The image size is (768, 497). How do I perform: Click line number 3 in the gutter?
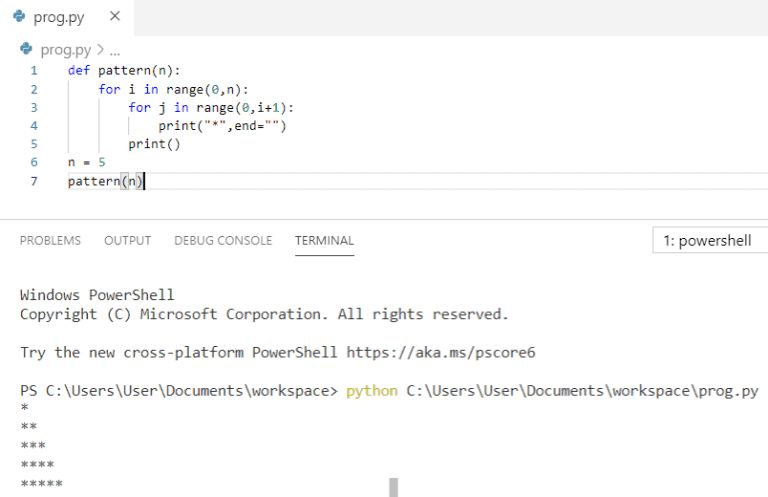(x=34, y=108)
